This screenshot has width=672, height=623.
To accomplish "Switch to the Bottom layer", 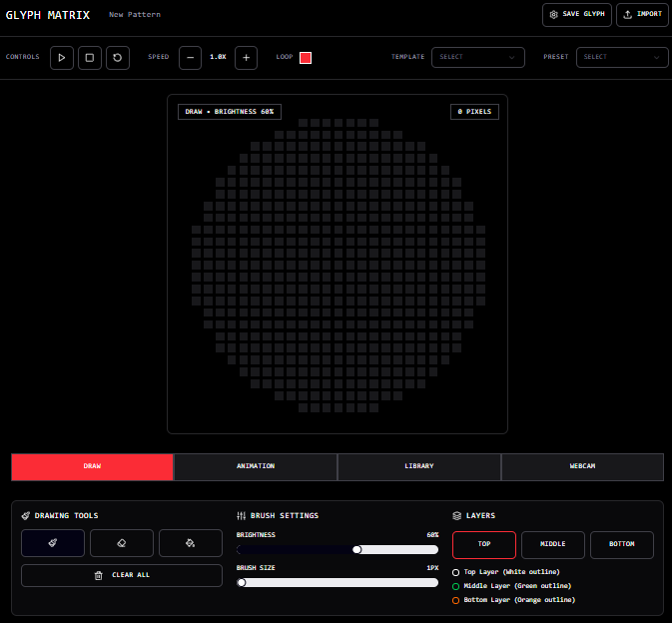I will pos(621,544).
